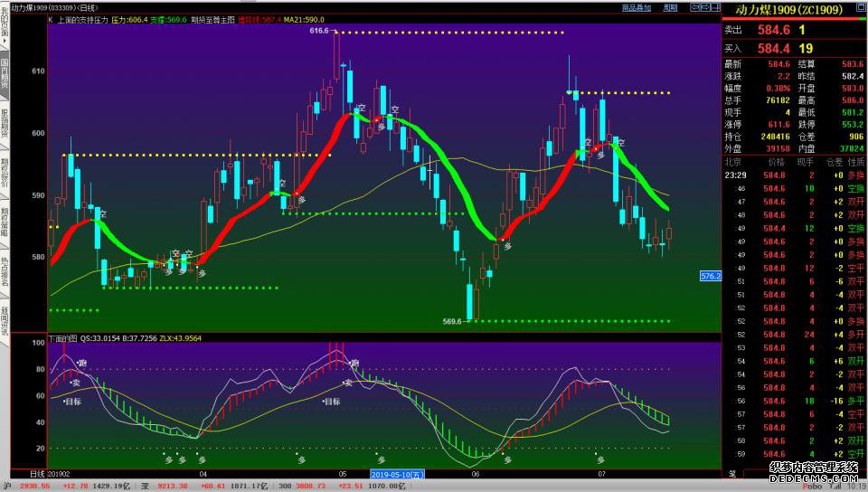Image resolution: width=868 pixels, height=492 pixels.
Task: Click the 涨停 value 611.6
Action: tap(778, 125)
